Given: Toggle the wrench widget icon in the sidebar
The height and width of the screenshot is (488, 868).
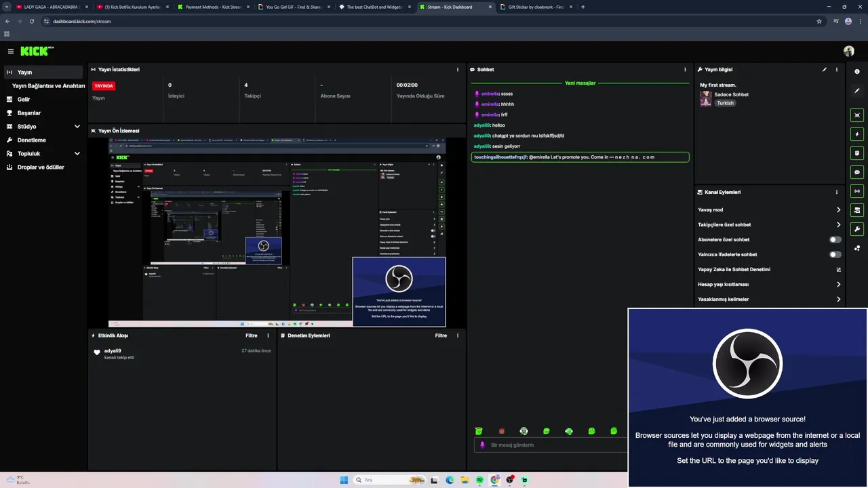Looking at the screenshot, I should pyautogui.click(x=857, y=228).
